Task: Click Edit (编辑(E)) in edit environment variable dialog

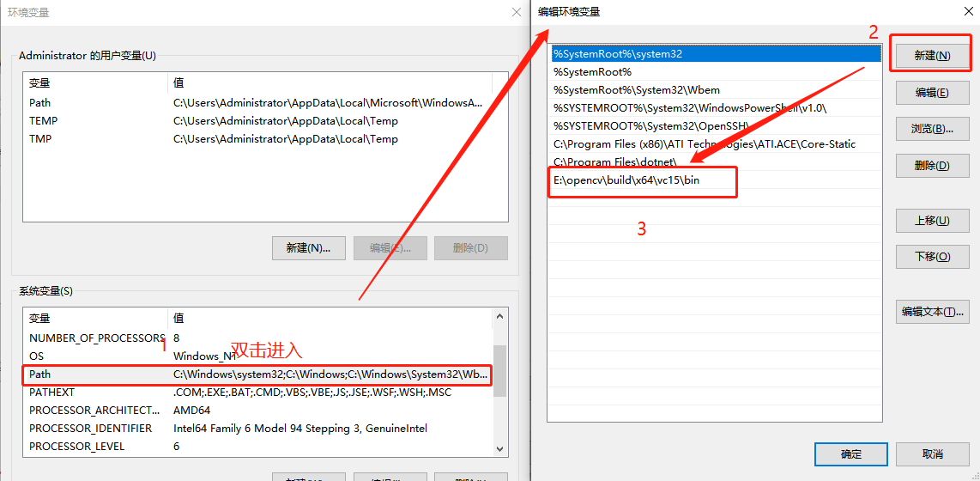Action: tap(933, 93)
